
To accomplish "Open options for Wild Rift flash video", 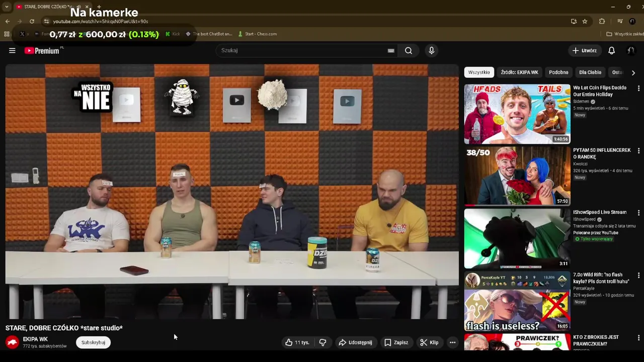I will [638, 275].
